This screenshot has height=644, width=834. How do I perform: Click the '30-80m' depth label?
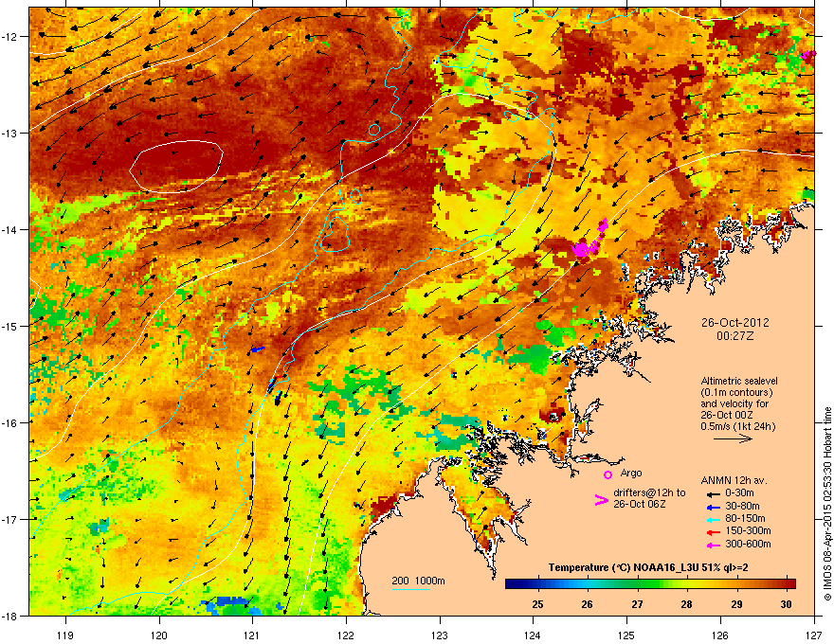[742, 506]
